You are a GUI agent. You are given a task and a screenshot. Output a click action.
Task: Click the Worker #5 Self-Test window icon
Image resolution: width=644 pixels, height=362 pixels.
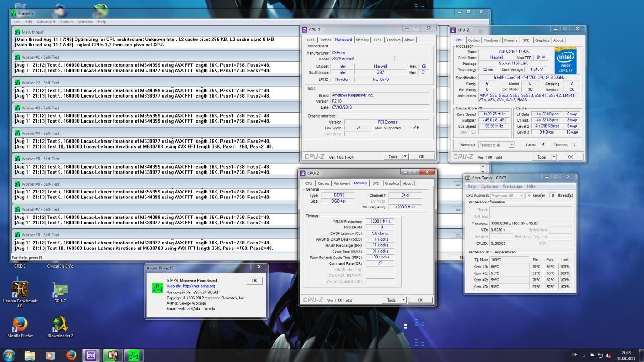18,159
